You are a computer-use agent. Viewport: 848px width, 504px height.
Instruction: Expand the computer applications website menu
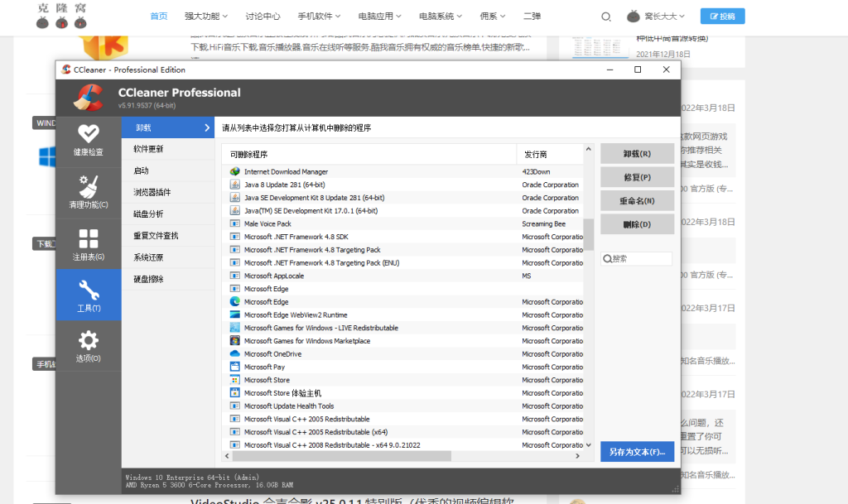click(x=379, y=17)
